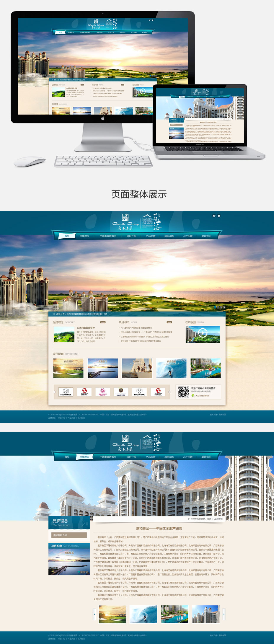Viewport: 274px width, 644px height.
Task: Click the play icon on the iMac mockup video
Action: [x=143, y=91]
